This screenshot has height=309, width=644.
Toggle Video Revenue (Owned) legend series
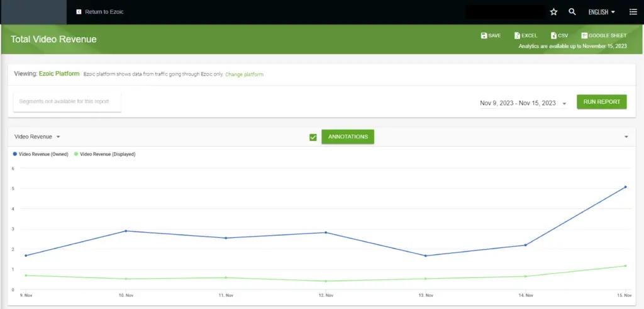(x=41, y=154)
